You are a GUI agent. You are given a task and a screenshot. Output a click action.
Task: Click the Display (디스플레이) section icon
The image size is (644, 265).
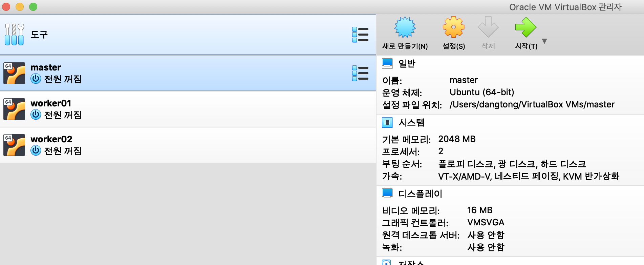pyautogui.click(x=387, y=193)
